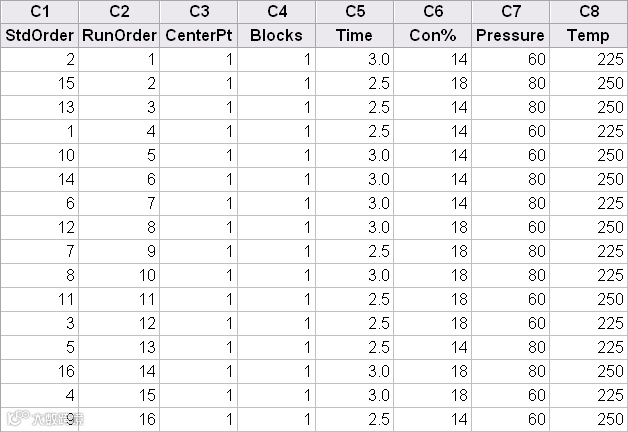
Task: Select the C1 column header
Action: (x=40, y=11)
